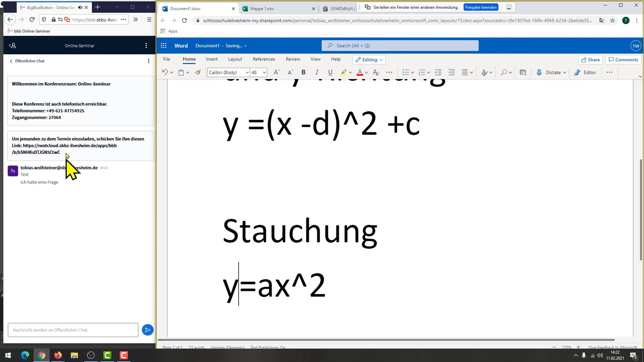Click Freigabe beenden to stop sharing
The width and height of the screenshot is (644, 362).
(481, 7)
